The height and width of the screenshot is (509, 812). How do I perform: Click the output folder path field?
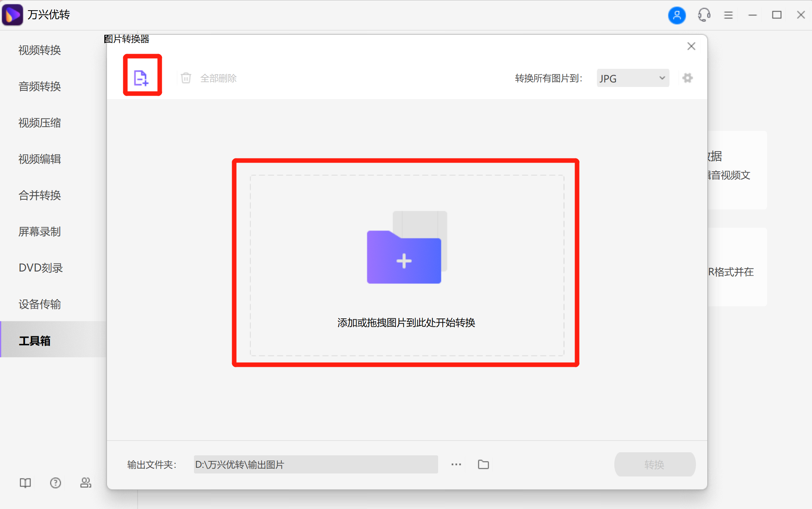pyautogui.click(x=315, y=464)
